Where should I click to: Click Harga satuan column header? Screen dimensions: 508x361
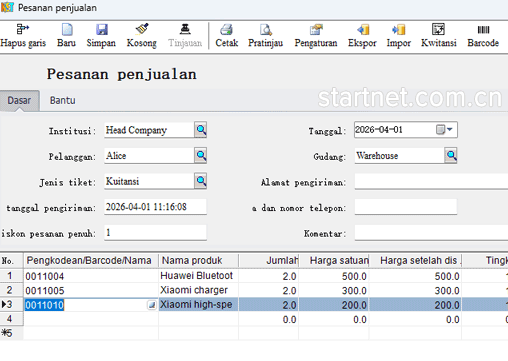[x=334, y=260]
